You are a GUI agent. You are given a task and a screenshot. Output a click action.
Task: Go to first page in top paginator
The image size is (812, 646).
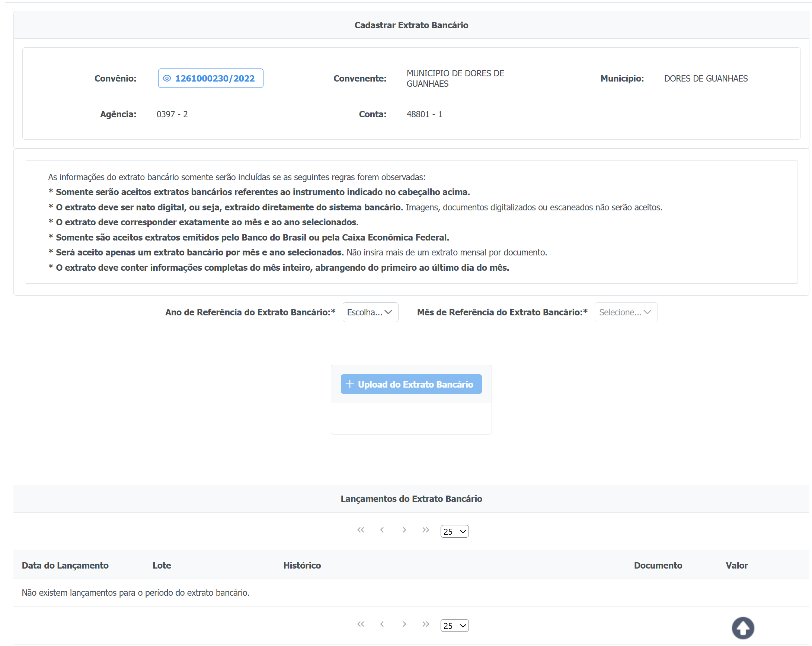tap(361, 530)
